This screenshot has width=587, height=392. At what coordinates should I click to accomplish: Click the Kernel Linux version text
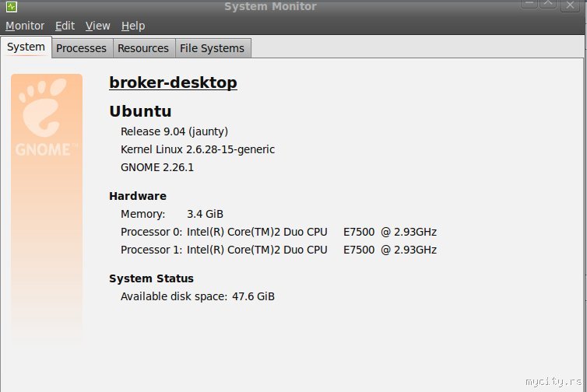pyautogui.click(x=198, y=149)
